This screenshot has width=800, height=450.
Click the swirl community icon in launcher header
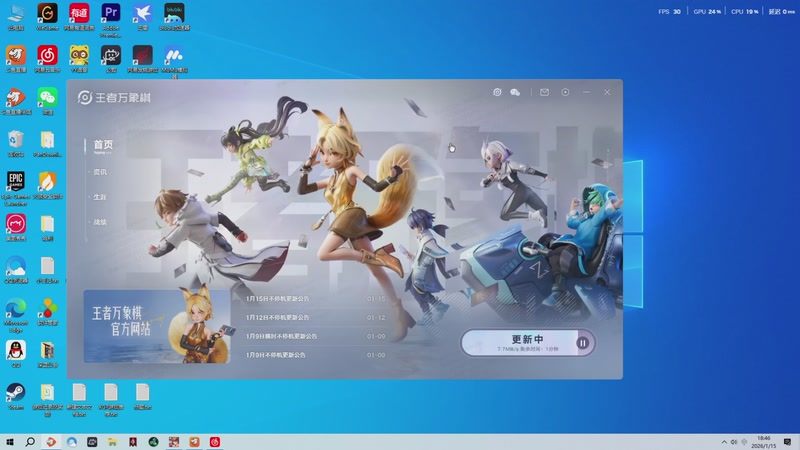point(497,92)
